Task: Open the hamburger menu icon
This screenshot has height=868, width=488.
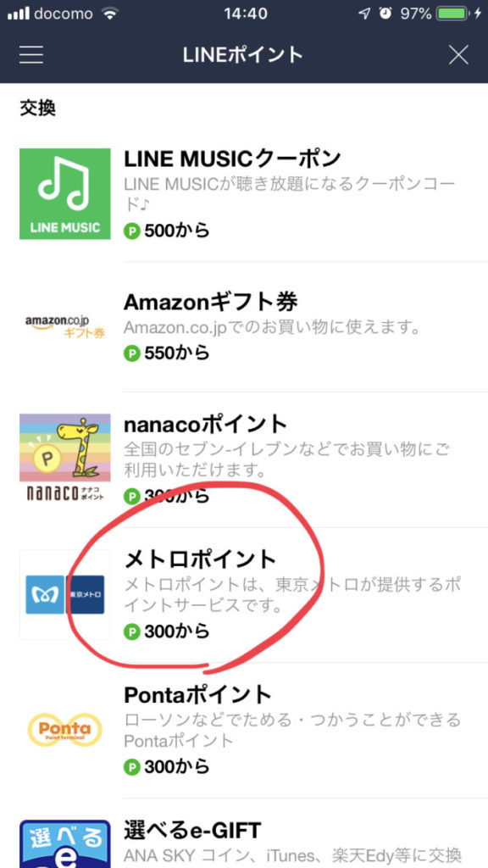Action: (31, 55)
